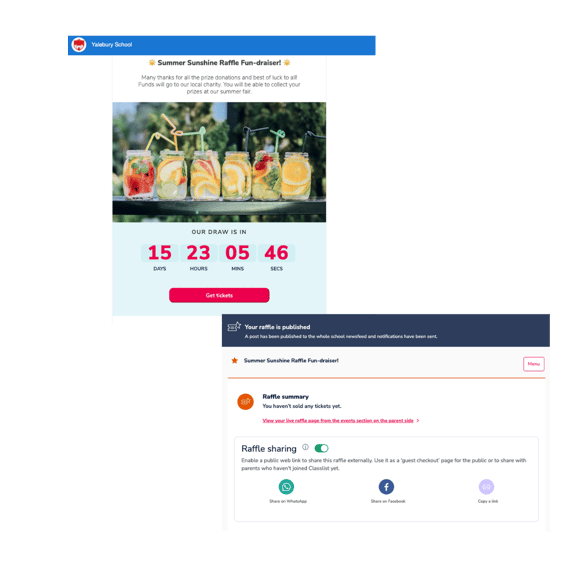Share raffle via the Facebook icon
584x584 pixels.
386,487
